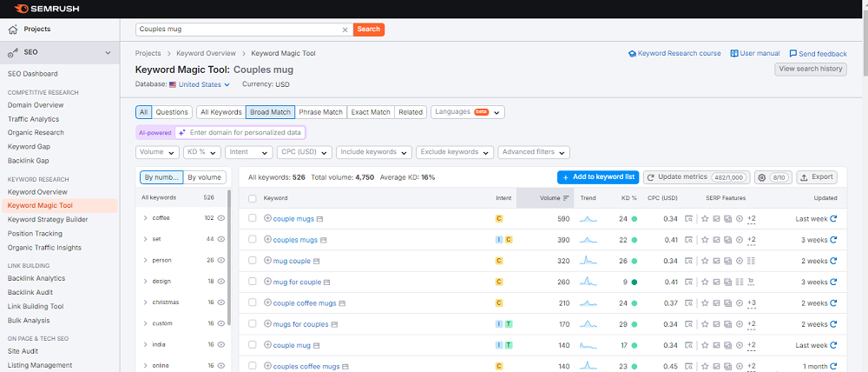
Task: Toggle eye icon for christmas group
Action: pyautogui.click(x=220, y=302)
